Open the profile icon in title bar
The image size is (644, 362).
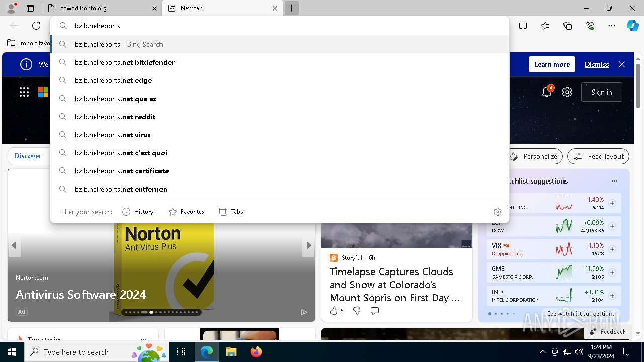click(x=11, y=8)
